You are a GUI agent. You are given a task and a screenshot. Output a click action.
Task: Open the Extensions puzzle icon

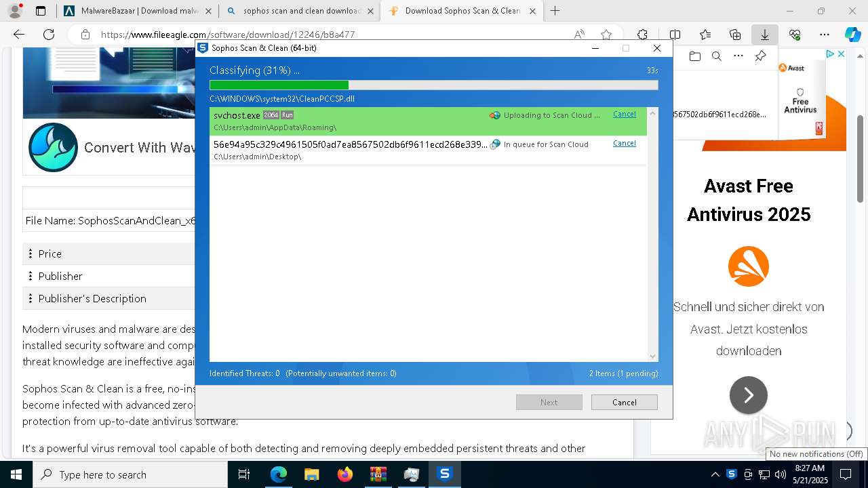coord(642,35)
